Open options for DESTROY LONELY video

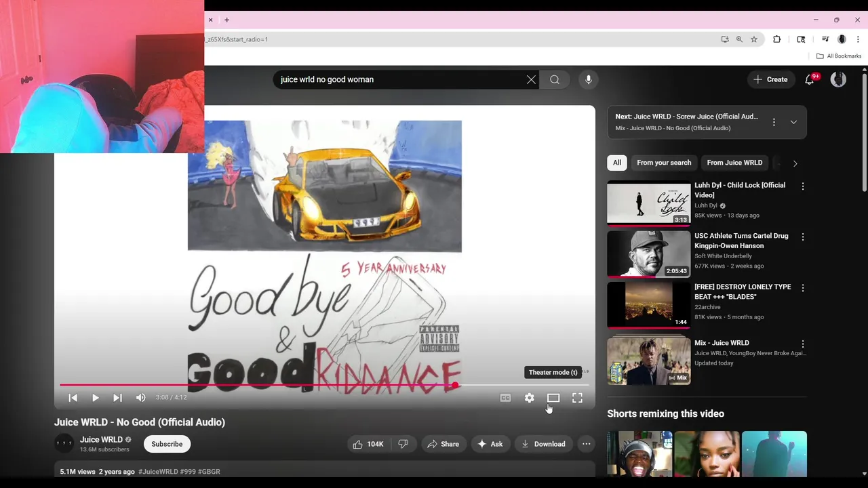pyautogui.click(x=803, y=288)
